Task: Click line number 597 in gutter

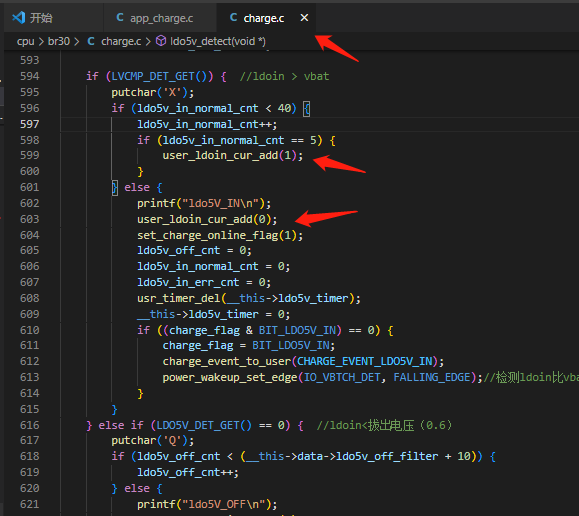Action: tap(30, 124)
